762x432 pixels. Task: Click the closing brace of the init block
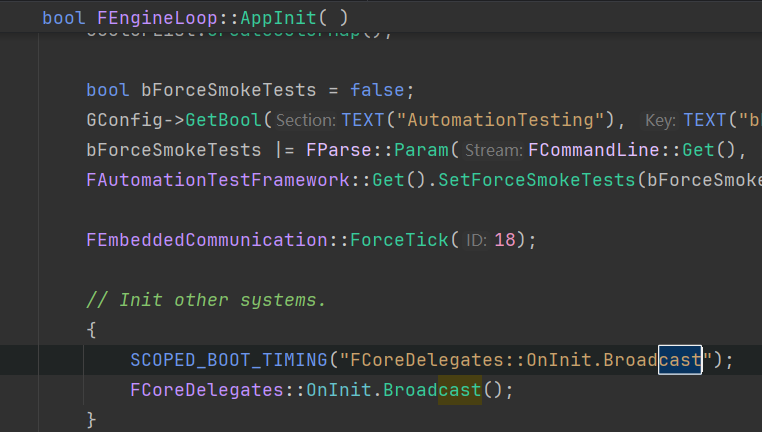[91, 420]
